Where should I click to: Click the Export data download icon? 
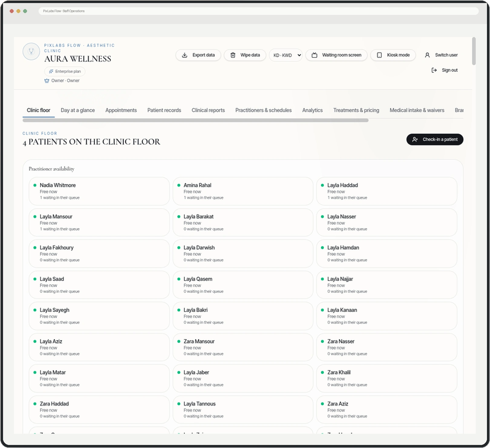(x=184, y=55)
